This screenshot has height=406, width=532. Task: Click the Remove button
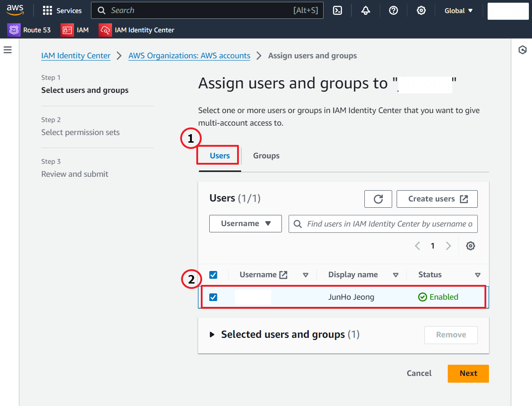coord(451,335)
